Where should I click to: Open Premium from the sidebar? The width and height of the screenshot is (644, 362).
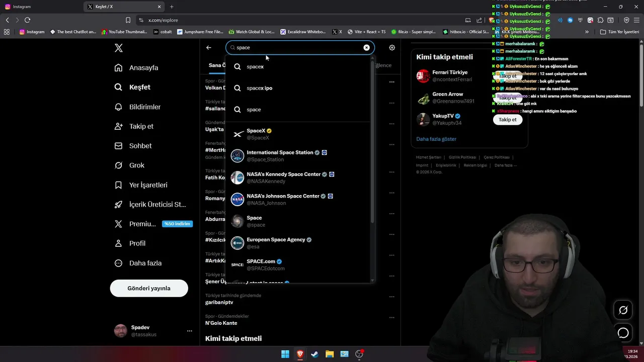point(142,224)
